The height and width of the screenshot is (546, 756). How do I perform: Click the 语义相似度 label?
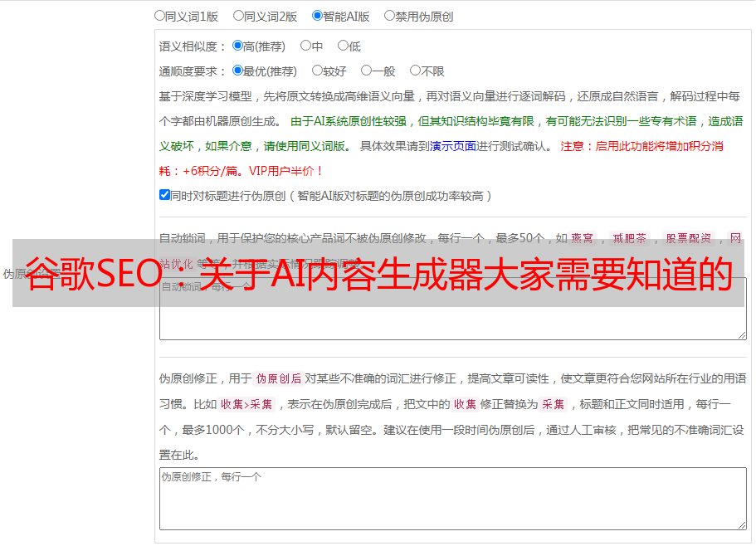[x=192, y=46]
